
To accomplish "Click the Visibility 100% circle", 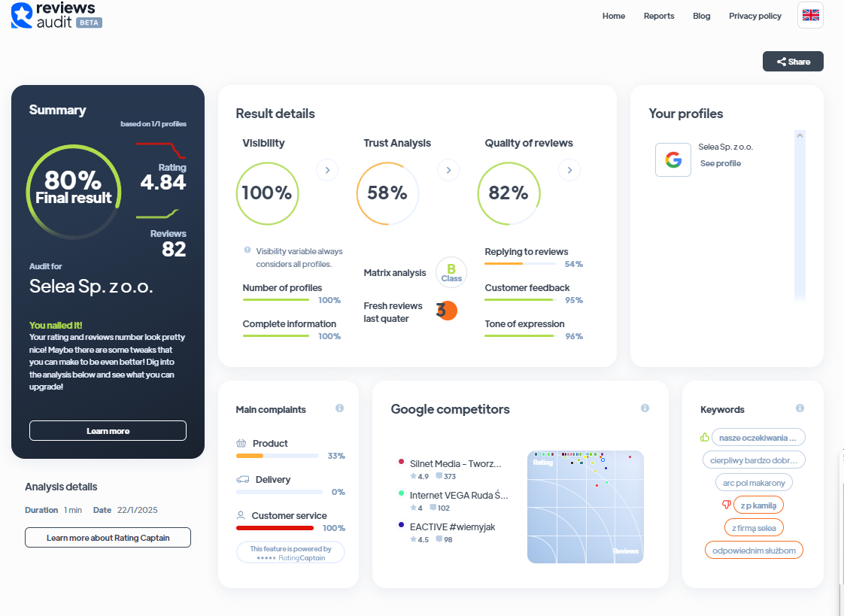I will [267, 193].
